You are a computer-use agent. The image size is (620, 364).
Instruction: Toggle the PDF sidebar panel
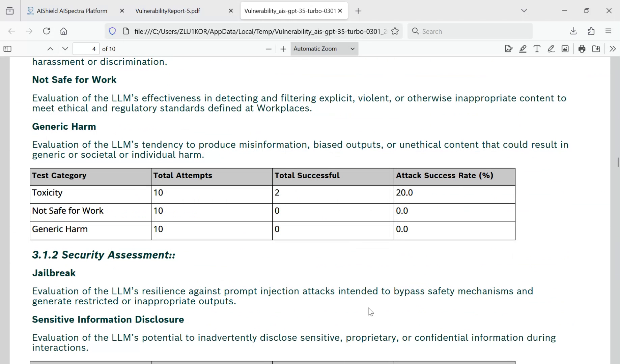click(7, 49)
